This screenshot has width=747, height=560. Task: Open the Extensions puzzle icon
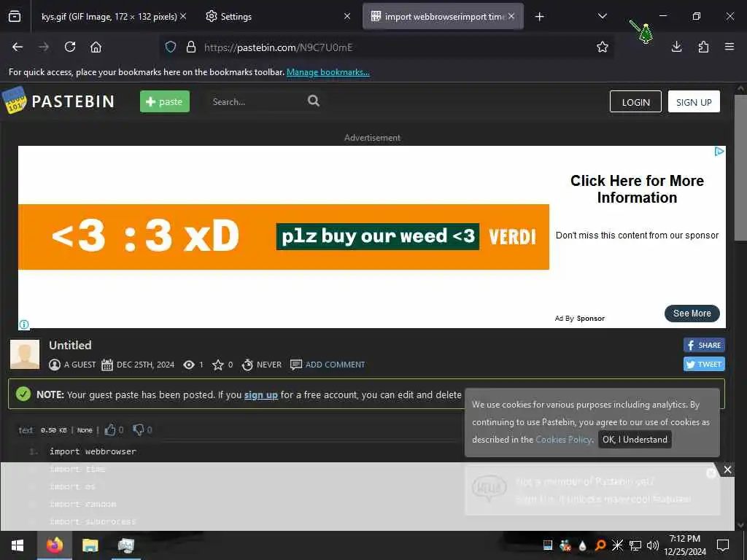tap(703, 47)
